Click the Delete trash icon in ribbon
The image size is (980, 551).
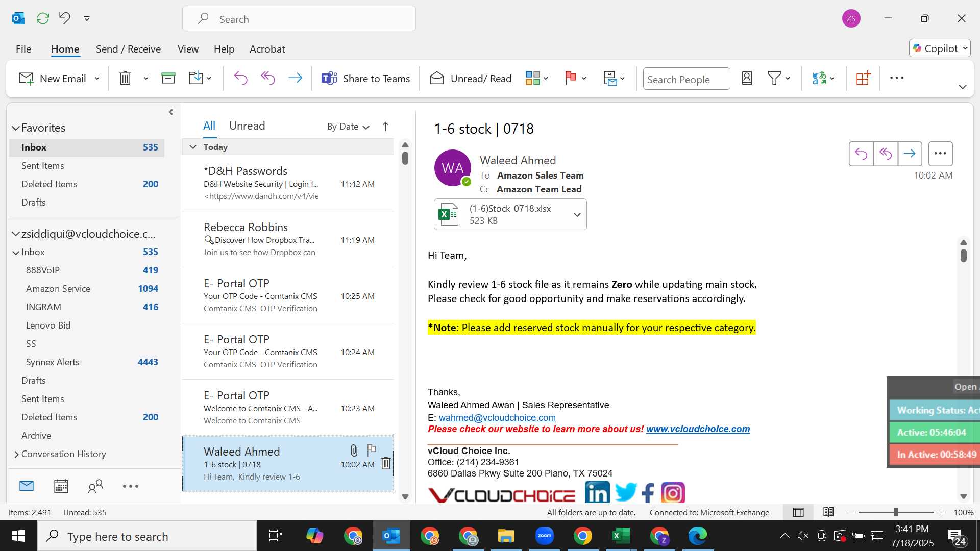(125, 79)
